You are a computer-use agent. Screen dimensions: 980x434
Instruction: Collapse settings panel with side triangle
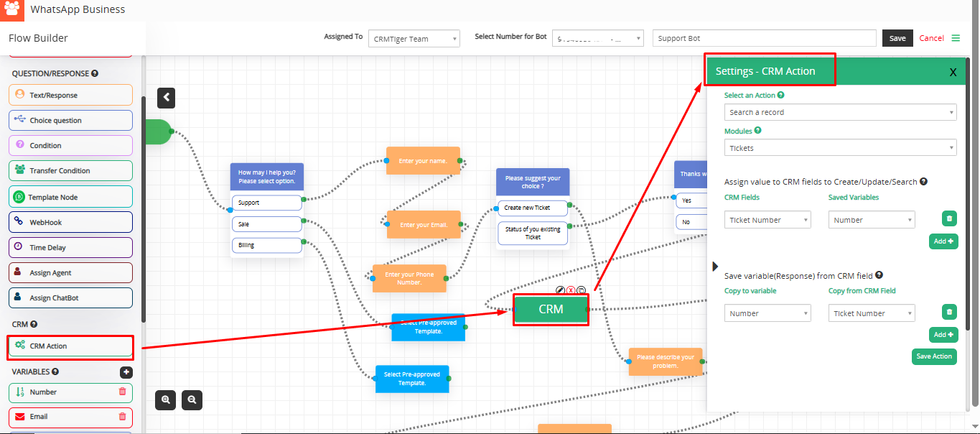pos(715,267)
